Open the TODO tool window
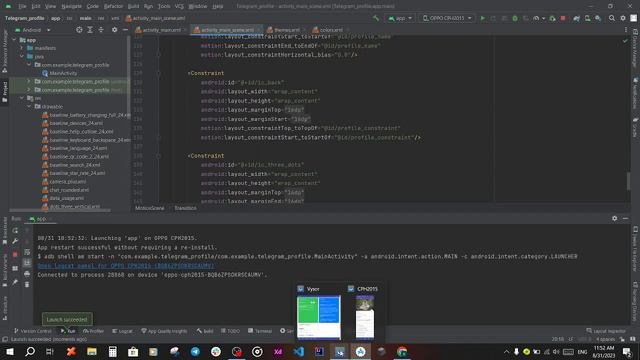The width and height of the screenshot is (640, 360). point(230,331)
